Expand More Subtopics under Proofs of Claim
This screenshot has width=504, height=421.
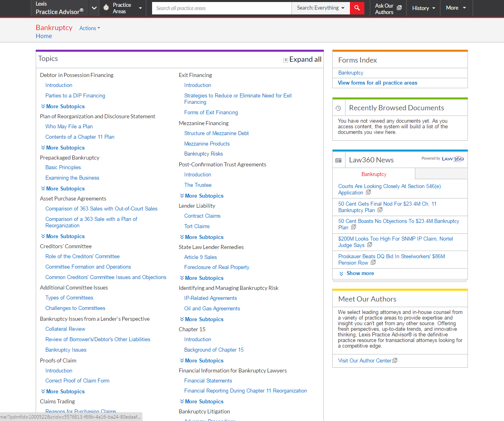point(63,391)
